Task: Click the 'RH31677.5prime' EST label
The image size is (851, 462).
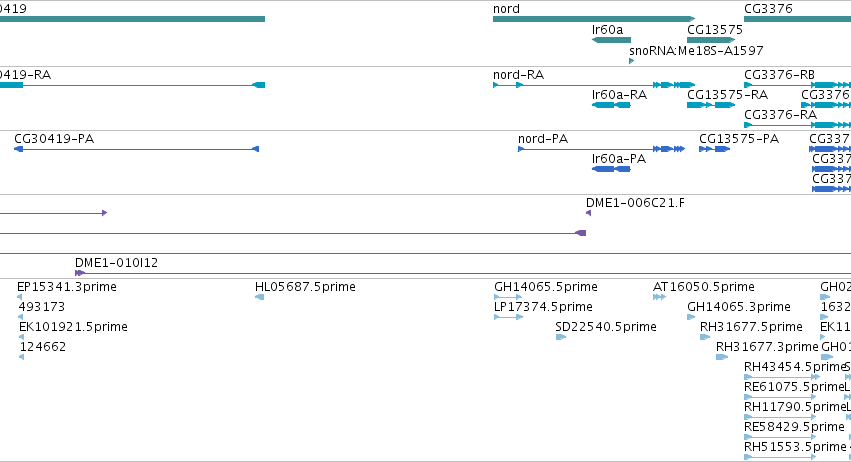Action: 751,327
